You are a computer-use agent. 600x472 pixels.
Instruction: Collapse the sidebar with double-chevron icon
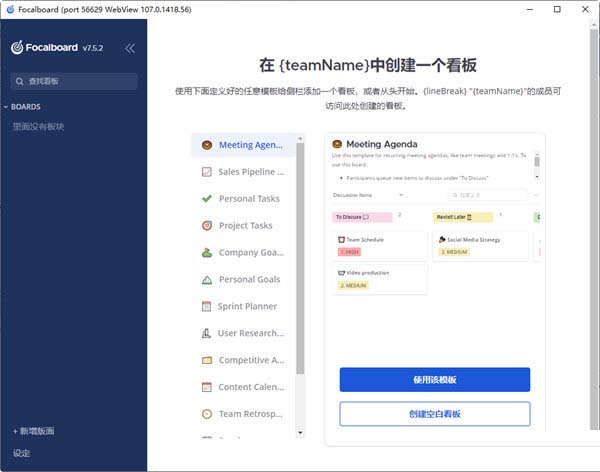[x=130, y=48]
